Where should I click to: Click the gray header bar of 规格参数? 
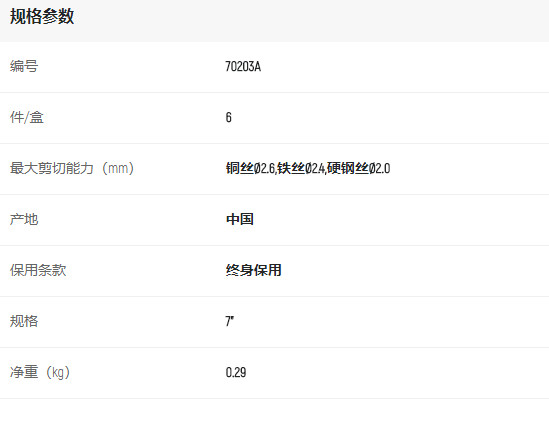click(274, 21)
